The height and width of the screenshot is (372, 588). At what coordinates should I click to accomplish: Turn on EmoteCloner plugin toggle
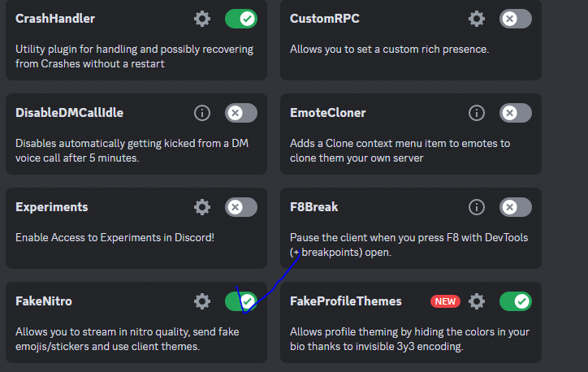pos(515,113)
